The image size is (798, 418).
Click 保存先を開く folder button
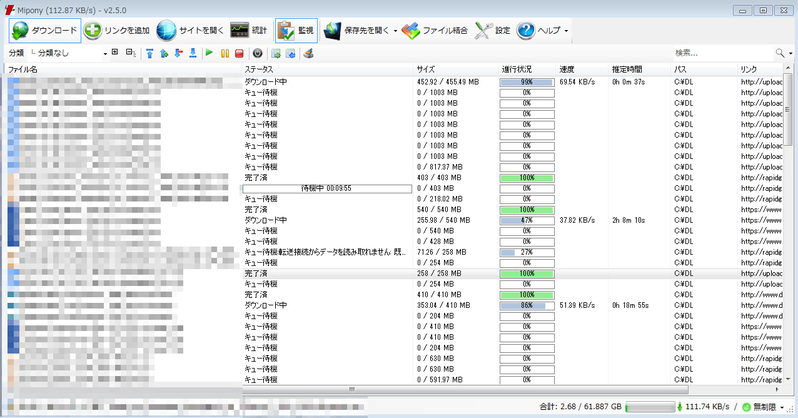pos(356,31)
